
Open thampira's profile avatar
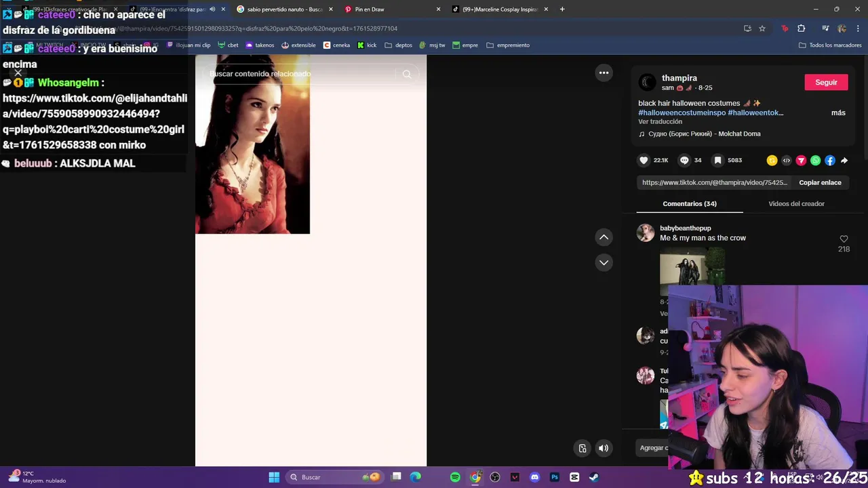tap(648, 82)
